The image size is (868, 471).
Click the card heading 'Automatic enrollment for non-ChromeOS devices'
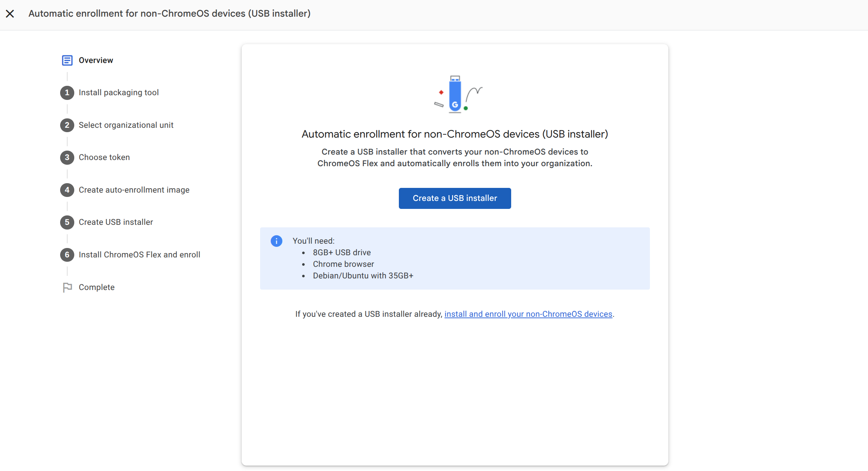point(455,134)
